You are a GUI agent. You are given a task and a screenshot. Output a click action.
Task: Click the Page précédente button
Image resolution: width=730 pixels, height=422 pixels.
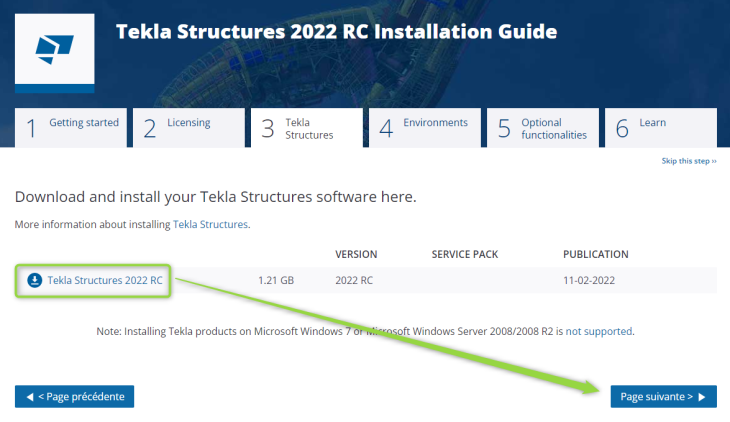click(x=74, y=396)
